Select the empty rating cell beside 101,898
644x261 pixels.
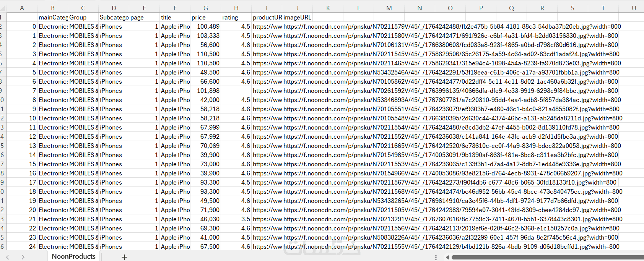pyautogui.click(x=236, y=91)
